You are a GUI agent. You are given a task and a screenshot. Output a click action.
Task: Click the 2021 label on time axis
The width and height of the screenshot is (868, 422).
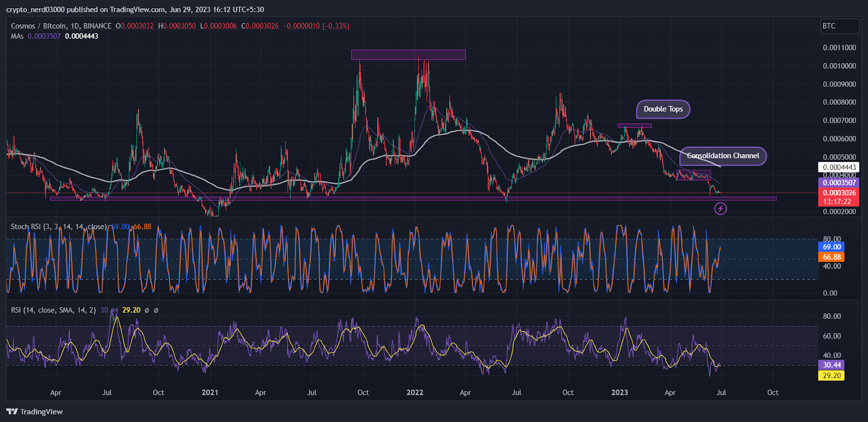[209, 392]
